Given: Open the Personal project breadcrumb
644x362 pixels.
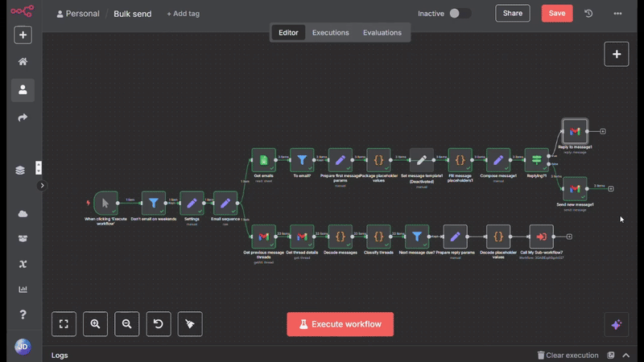Looking at the screenshot, I should (x=78, y=14).
